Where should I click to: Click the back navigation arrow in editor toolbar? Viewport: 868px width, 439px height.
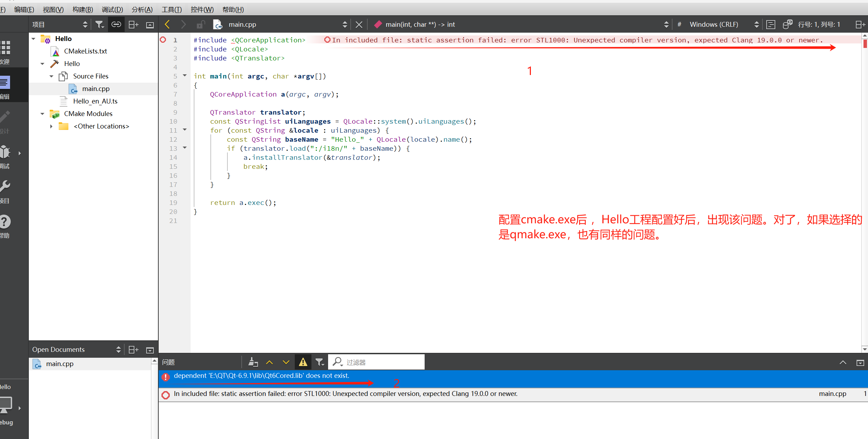[x=167, y=24]
